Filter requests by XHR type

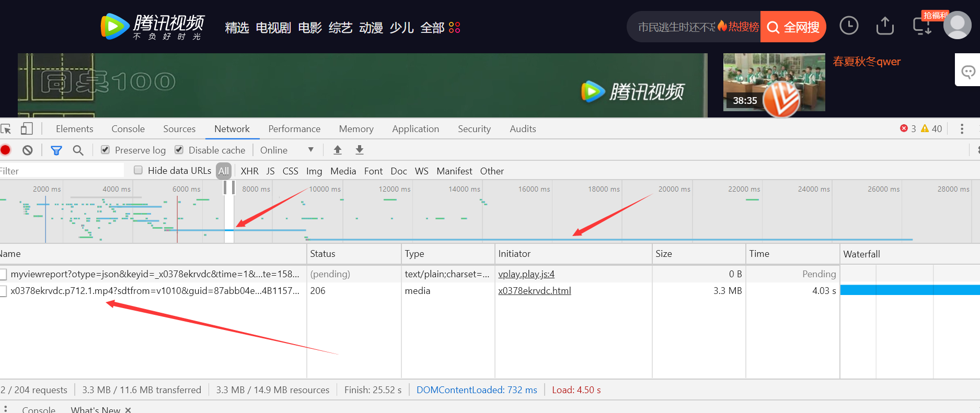pyautogui.click(x=249, y=171)
